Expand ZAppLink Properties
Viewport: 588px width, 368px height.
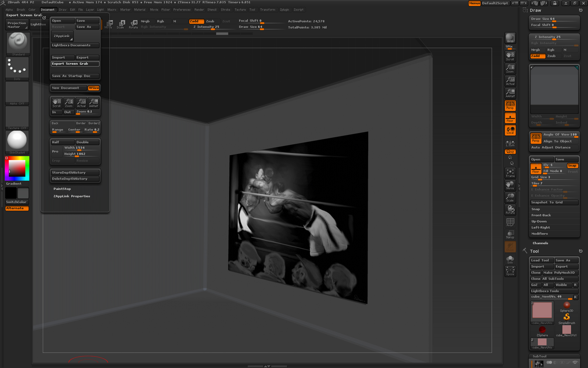pyautogui.click(x=72, y=196)
